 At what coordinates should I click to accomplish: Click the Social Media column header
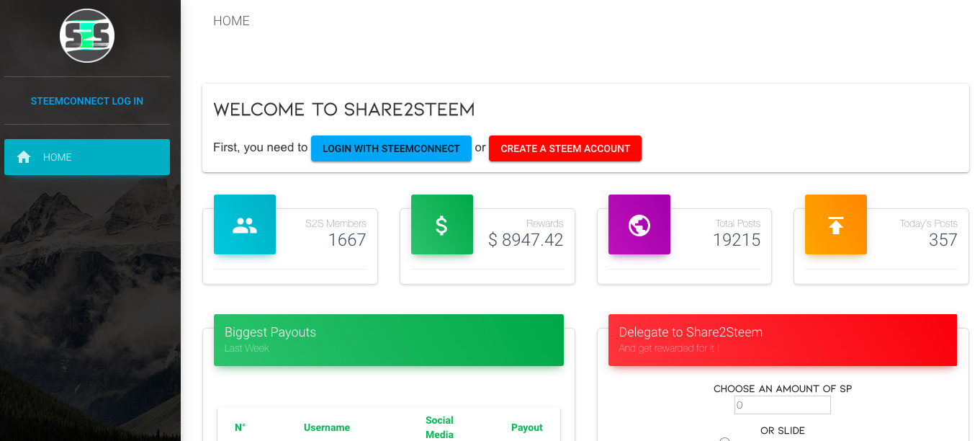click(439, 427)
